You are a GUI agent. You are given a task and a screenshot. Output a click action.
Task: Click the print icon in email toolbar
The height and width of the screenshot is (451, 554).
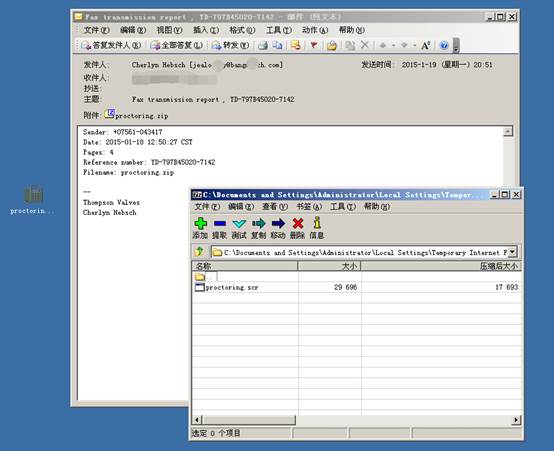[263, 45]
